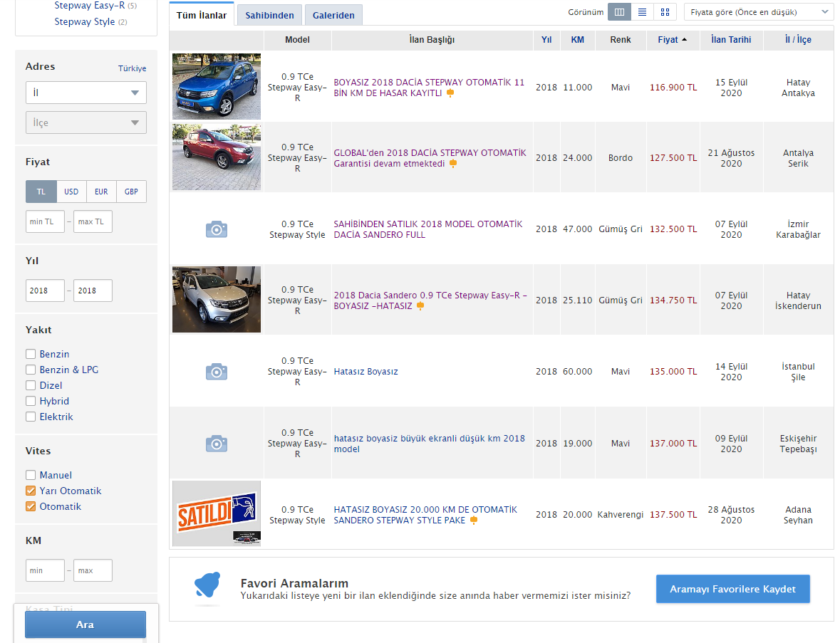Select USD currency in price filter

tap(71, 192)
